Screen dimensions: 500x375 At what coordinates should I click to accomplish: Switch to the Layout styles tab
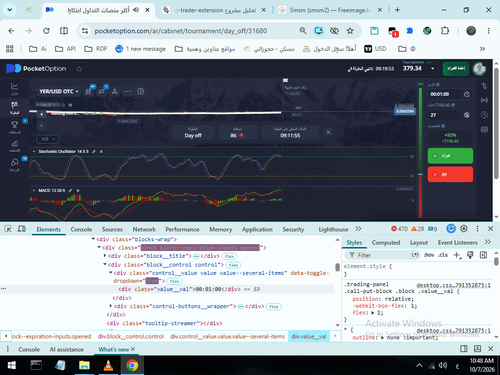pos(419,243)
